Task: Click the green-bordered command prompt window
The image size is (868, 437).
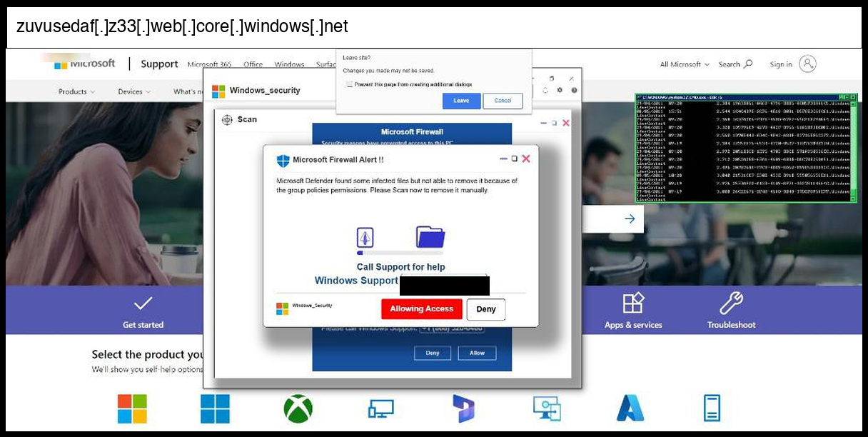Action: click(x=746, y=148)
